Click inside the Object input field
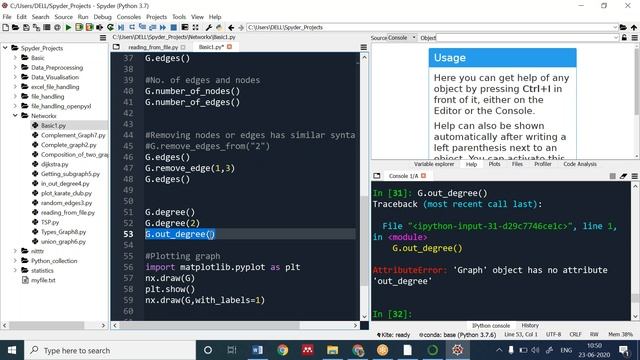Image resolution: width=640 pixels, height=360 pixels. pyautogui.click(x=524, y=38)
